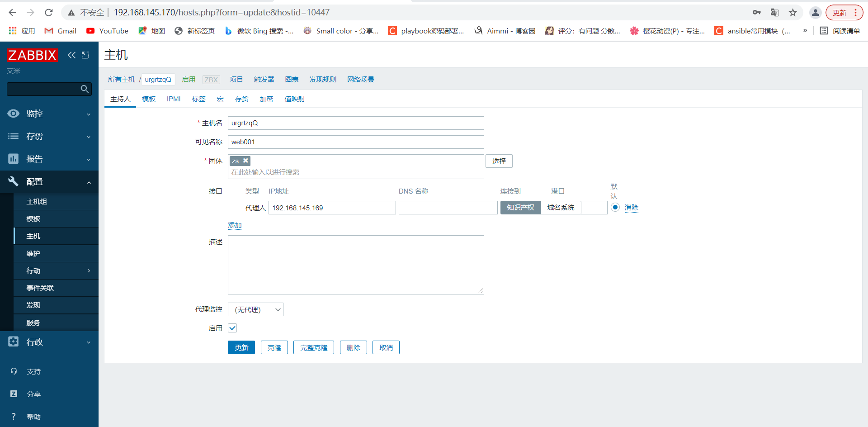Open the YouTube bookmark
The width and height of the screenshot is (868, 427).
pos(108,31)
